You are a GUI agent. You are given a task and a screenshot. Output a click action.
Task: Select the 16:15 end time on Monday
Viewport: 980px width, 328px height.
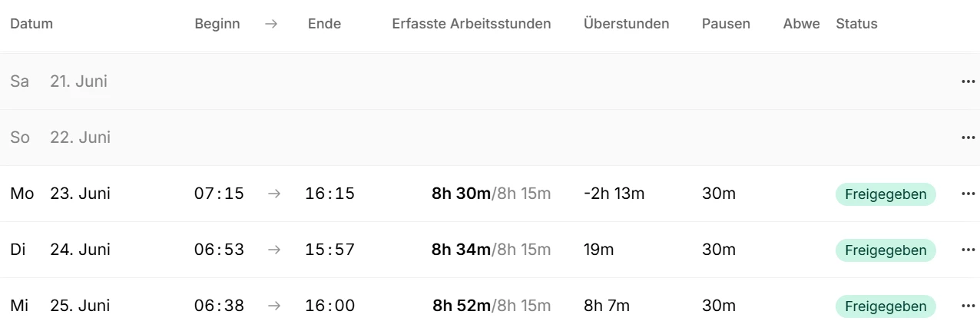330,194
